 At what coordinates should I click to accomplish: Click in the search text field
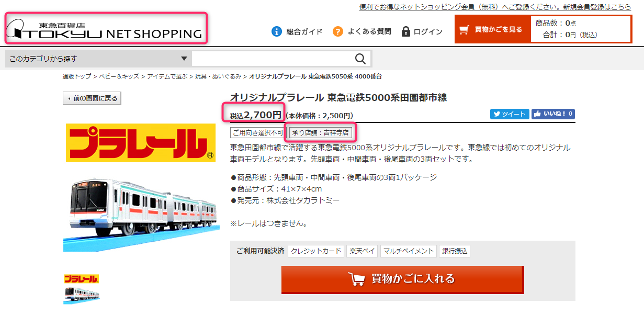click(272, 59)
